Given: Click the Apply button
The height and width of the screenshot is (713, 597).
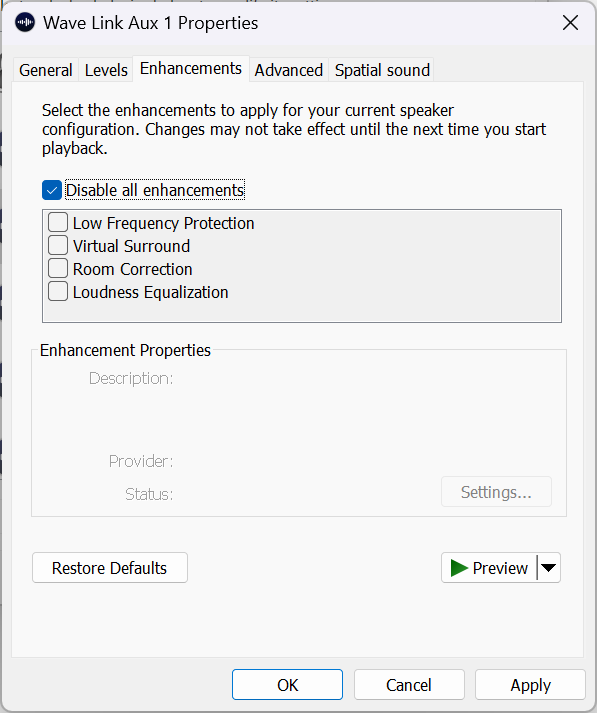Looking at the screenshot, I should [530, 685].
